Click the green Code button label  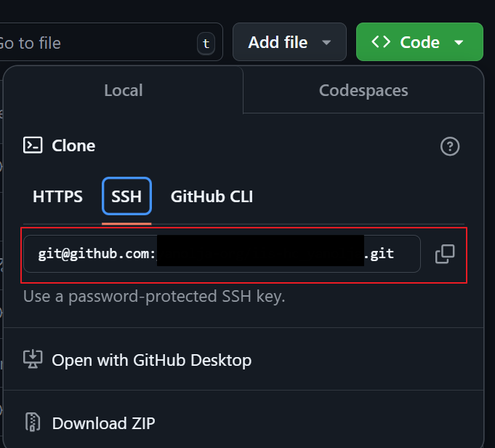[x=419, y=42]
